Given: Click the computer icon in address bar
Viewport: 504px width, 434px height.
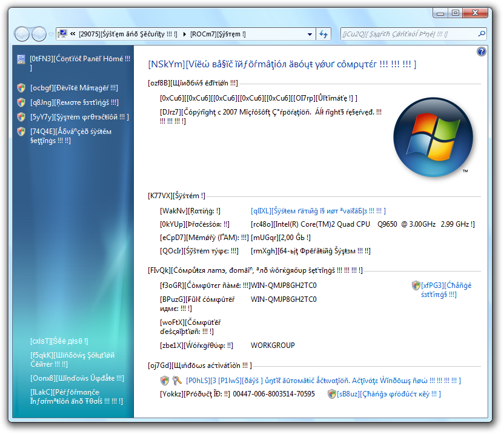Looking at the screenshot, I should tap(62, 34).
